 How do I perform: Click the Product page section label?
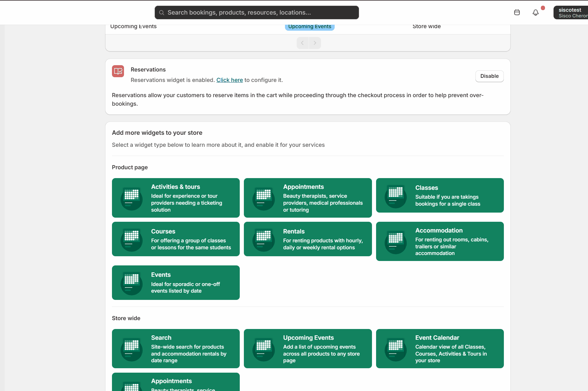[x=130, y=167]
